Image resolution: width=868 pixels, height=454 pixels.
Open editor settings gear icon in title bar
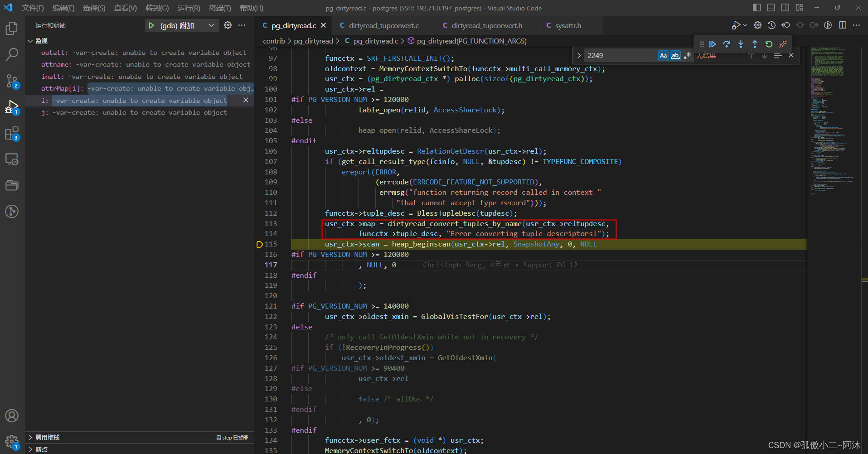[757, 25]
